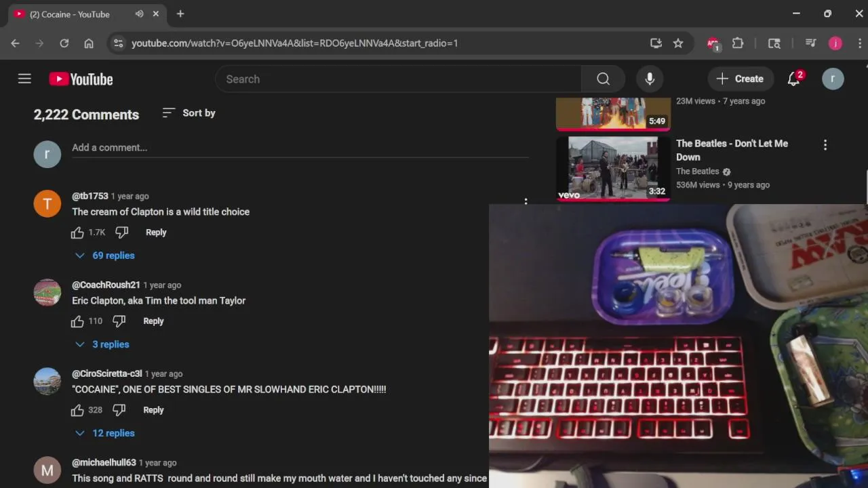Open The Beatles channel name link

[697, 171]
